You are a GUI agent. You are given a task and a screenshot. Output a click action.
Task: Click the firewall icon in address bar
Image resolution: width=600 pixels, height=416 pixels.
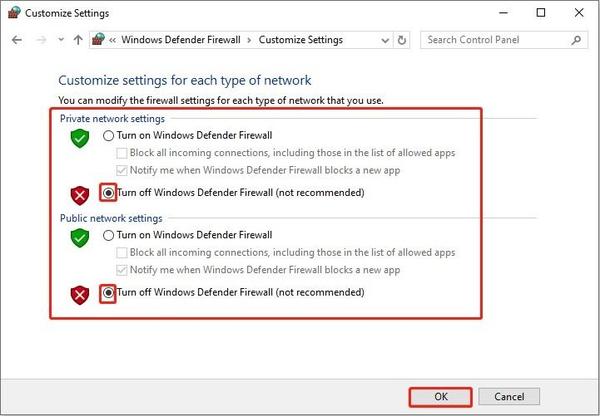pyautogui.click(x=98, y=40)
